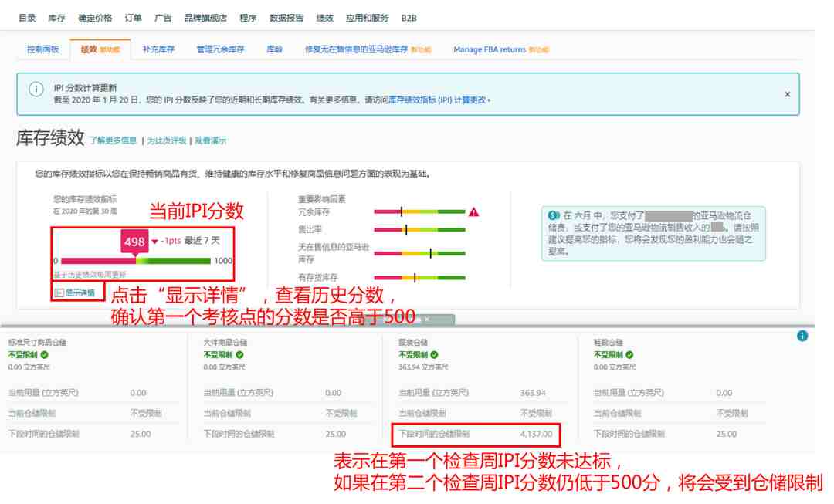Viewport: 834px width, 504px height.
Task: Click the 显示详情 link
Action: 80,293
